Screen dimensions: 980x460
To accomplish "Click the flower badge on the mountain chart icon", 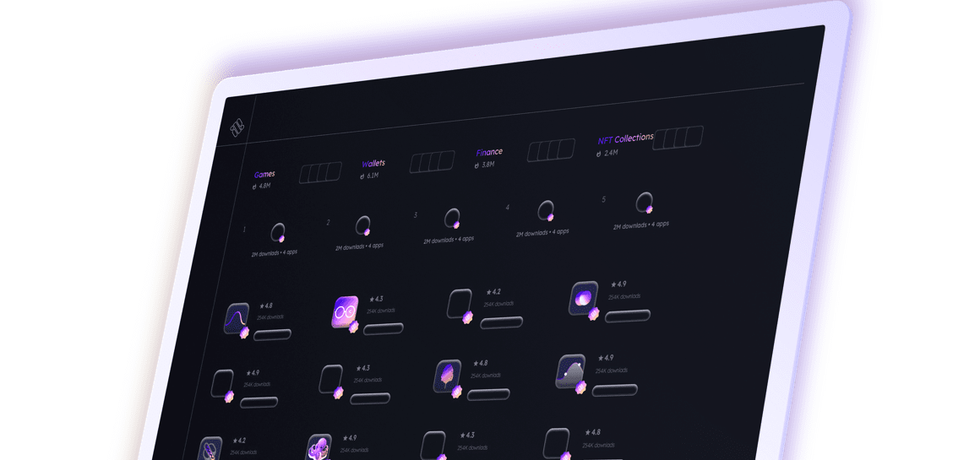I will (580, 387).
